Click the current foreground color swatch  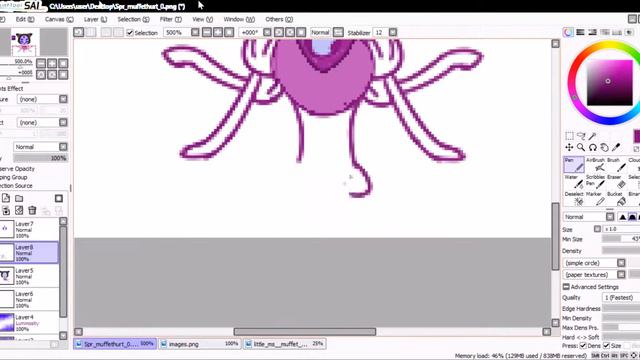click(x=636, y=136)
